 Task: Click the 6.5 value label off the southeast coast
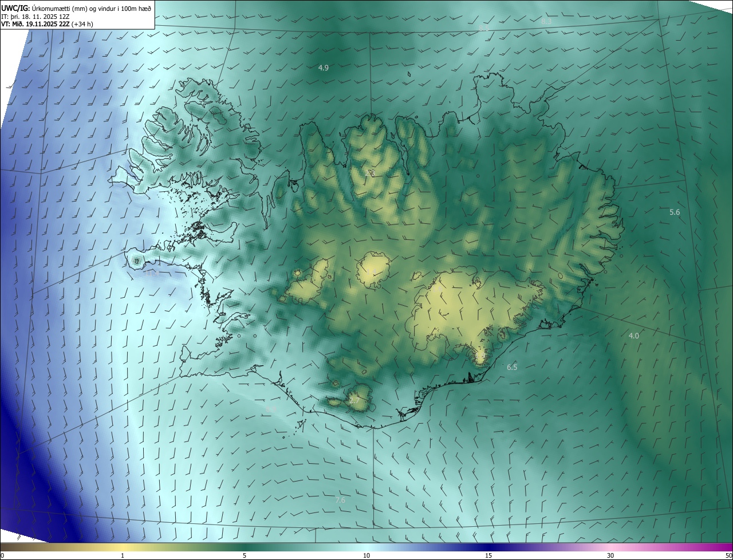pos(512,367)
